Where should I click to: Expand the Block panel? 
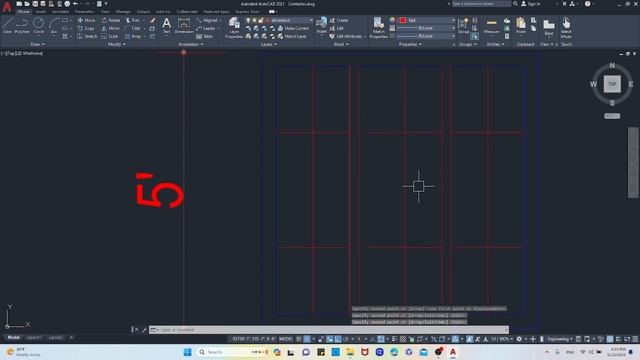pyautogui.click(x=341, y=44)
